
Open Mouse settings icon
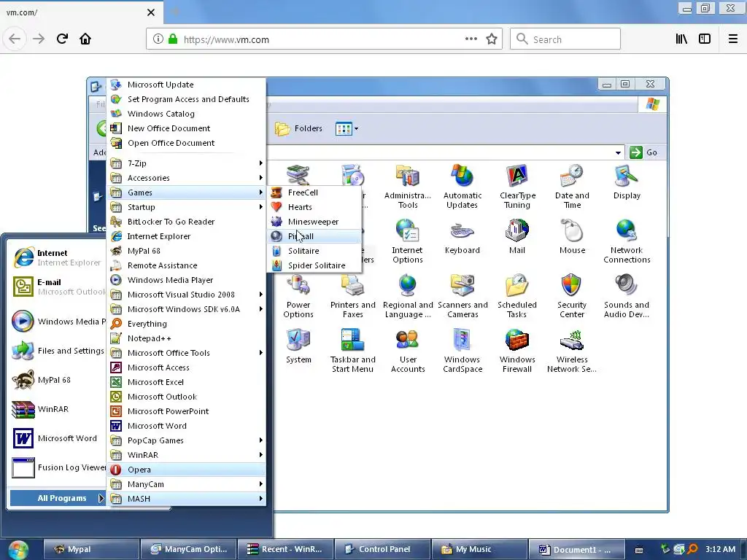pyautogui.click(x=572, y=237)
